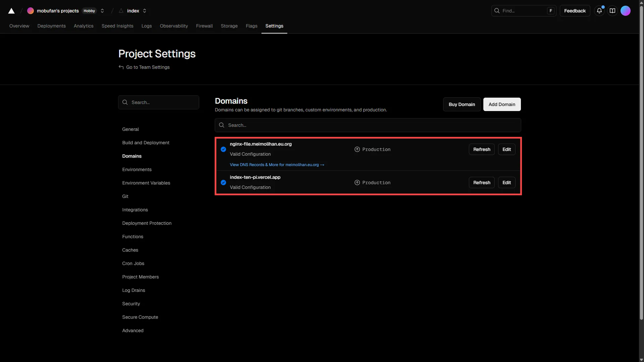Viewport: 644px width, 362px height.
Task: Expand the index project switcher chevron
Action: tap(145, 11)
